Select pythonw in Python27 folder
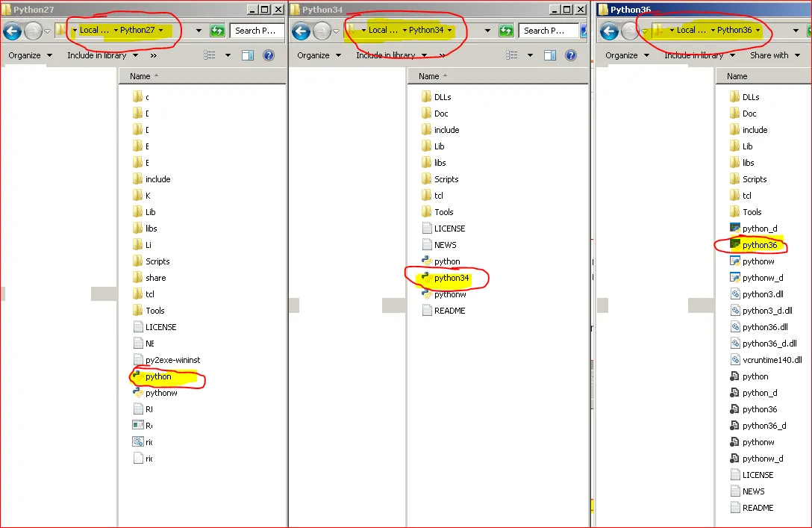The height and width of the screenshot is (528, 812). coord(155,393)
